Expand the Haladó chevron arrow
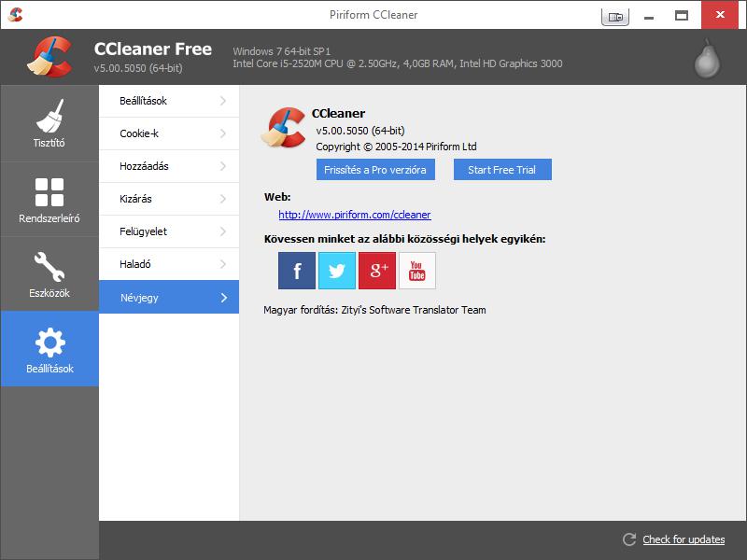The image size is (747, 560). tap(223, 264)
